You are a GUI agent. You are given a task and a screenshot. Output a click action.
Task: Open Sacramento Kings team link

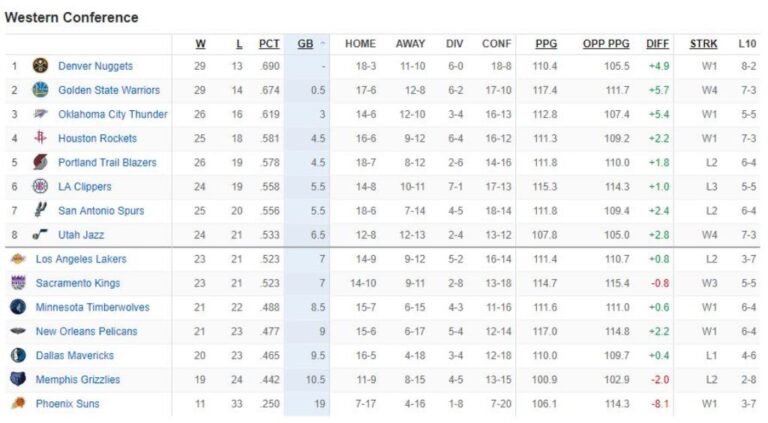point(77,283)
